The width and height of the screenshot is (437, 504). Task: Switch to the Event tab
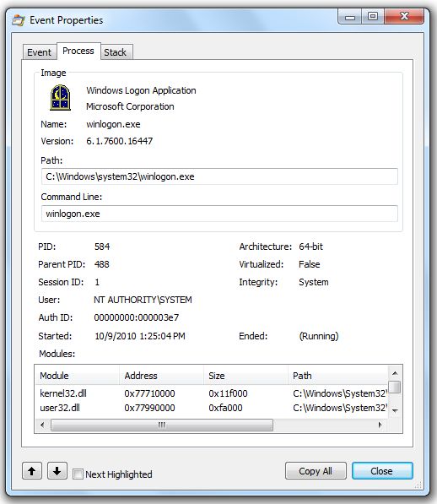pos(39,52)
